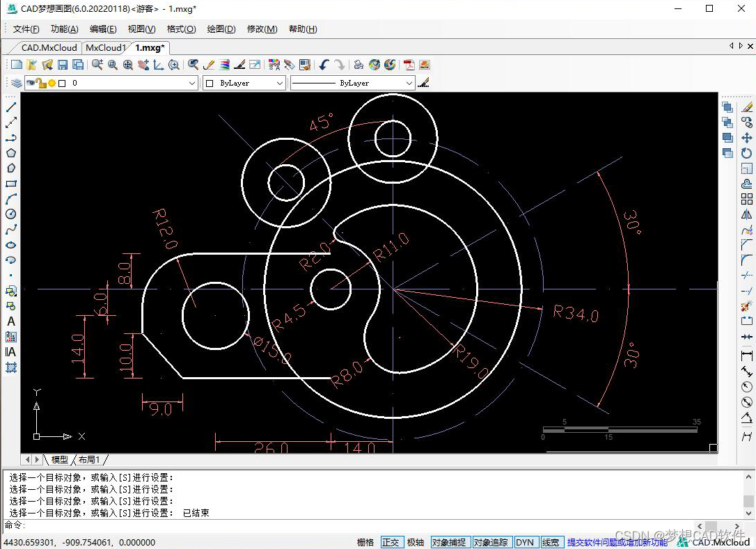Open the layer manager icon
This screenshot has width=756, height=549.
point(17,83)
